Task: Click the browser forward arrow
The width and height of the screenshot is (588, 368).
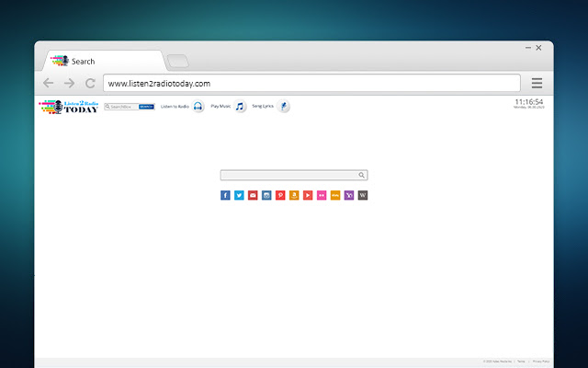Action: point(70,83)
